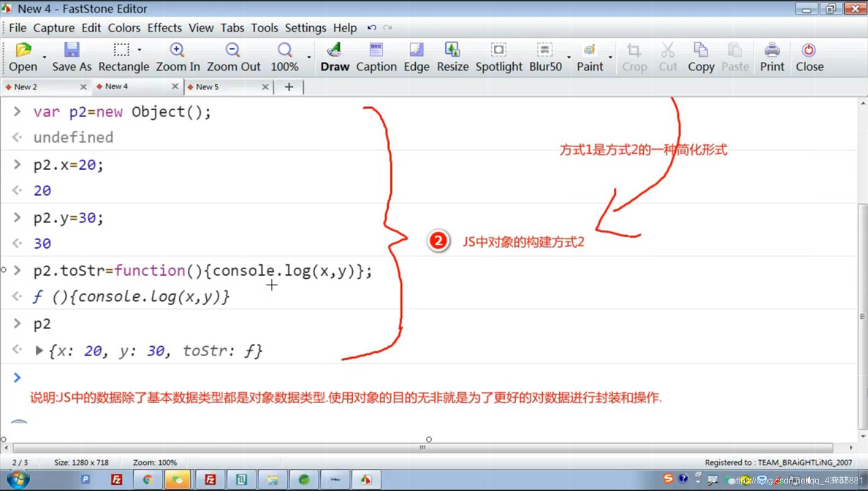868x491 pixels.
Task: Cut the selection
Action: (668, 57)
